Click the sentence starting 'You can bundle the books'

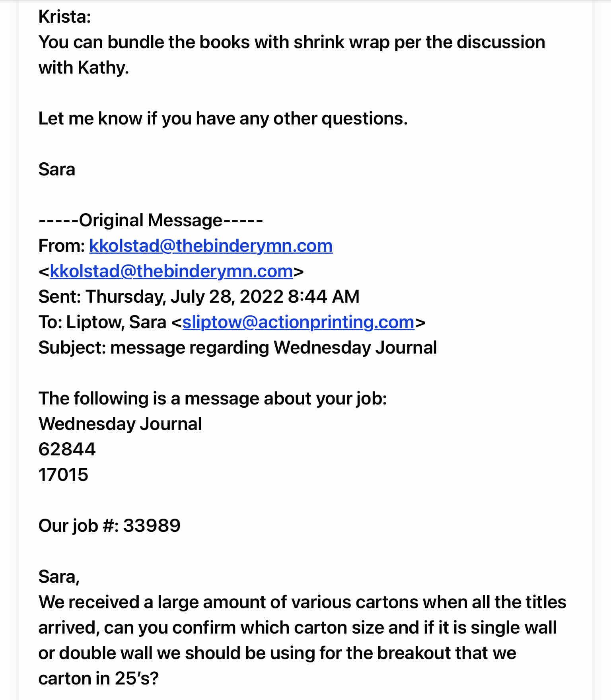click(292, 42)
